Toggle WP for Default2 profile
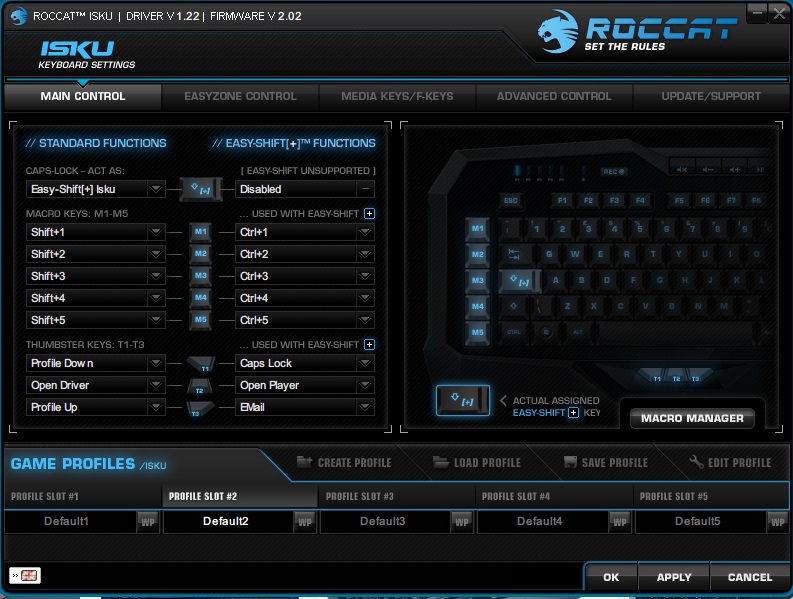 pos(305,522)
